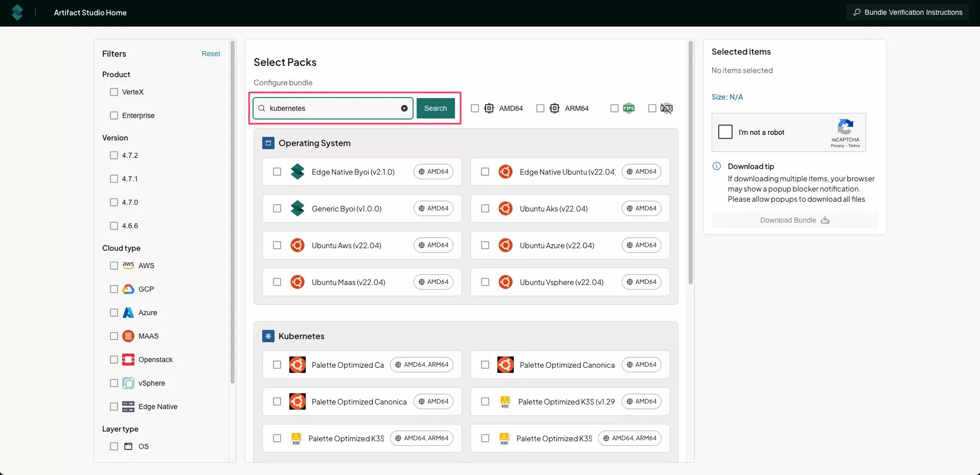Tick the OS layer type checkbox
Image resolution: width=980 pixels, height=475 pixels.
tap(114, 446)
